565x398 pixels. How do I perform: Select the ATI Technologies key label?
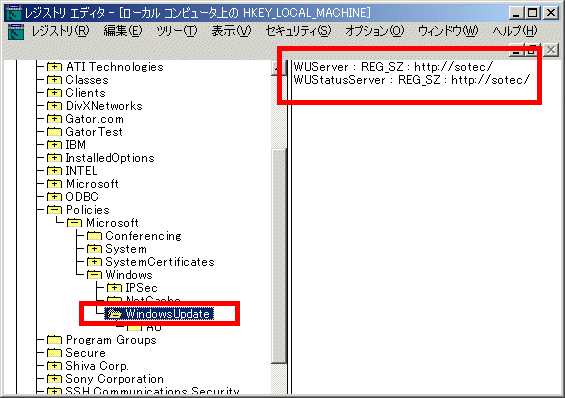coord(115,67)
